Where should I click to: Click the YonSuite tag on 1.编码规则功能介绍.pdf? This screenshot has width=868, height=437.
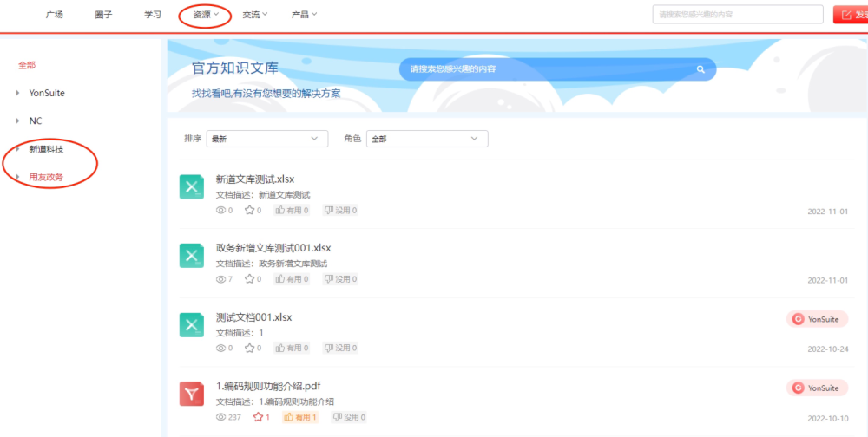817,388
